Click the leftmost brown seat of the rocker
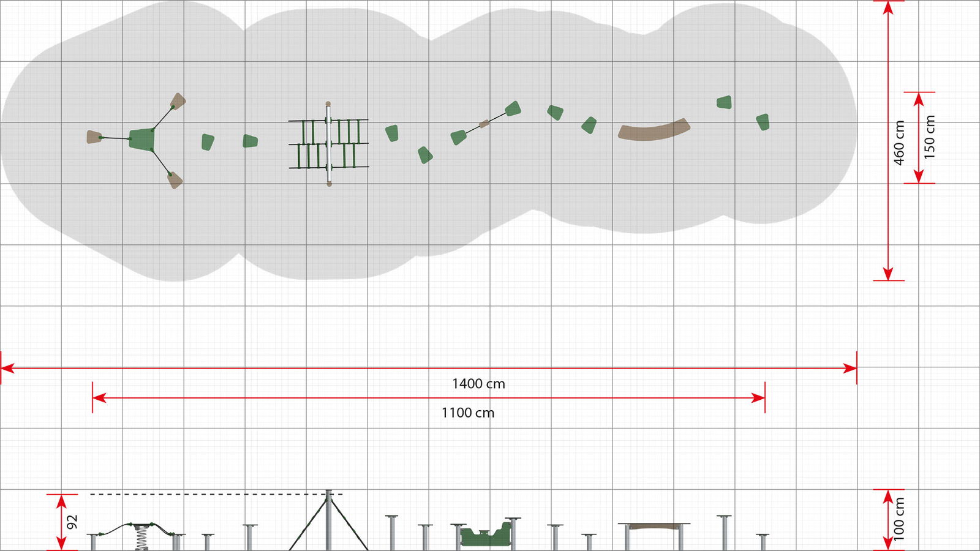 tap(94, 137)
